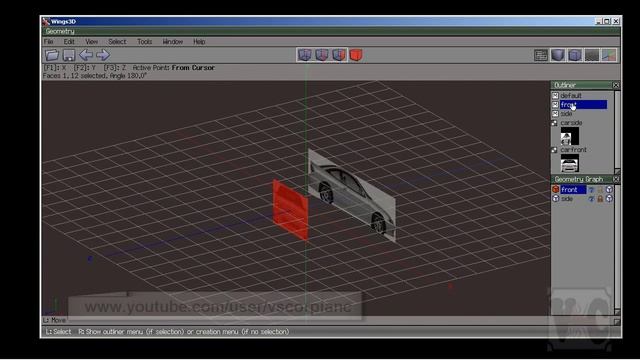Click the object icon for 'side' in Geometry Graph
The image size is (640, 360).
coord(556,199)
